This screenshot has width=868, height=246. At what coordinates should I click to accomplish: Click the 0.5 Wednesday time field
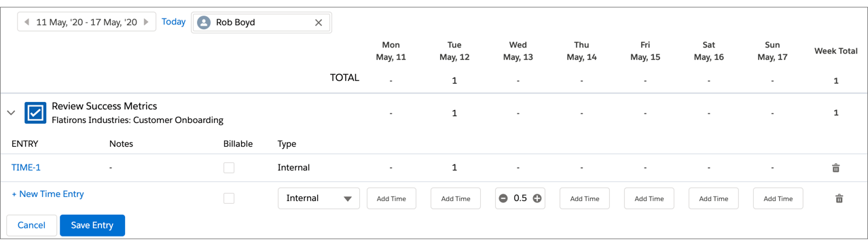(520, 198)
